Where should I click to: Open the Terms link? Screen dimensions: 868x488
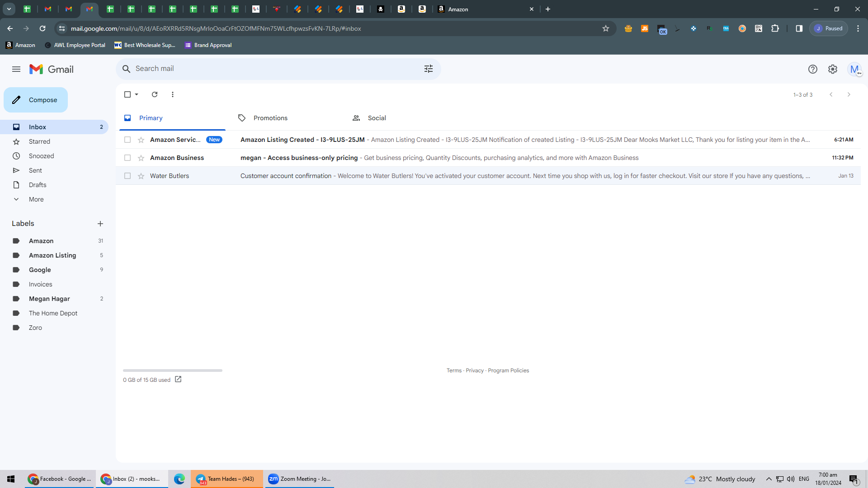pyautogui.click(x=454, y=371)
